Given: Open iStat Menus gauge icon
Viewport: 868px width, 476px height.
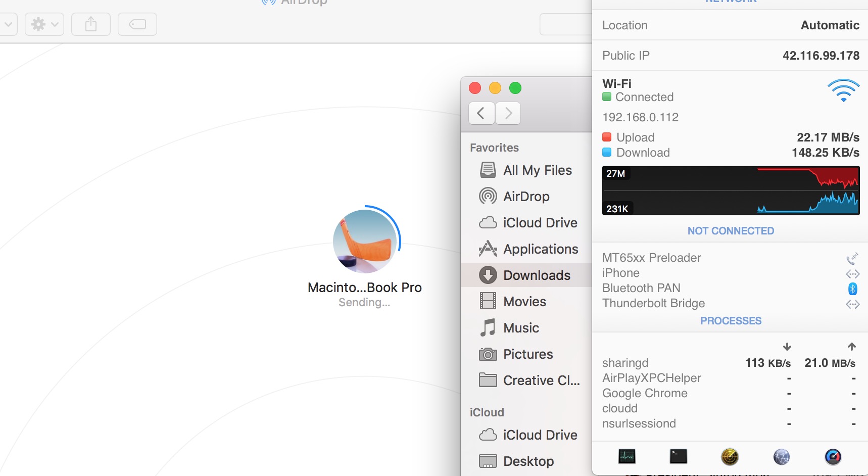Looking at the screenshot, I should tap(833, 457).
